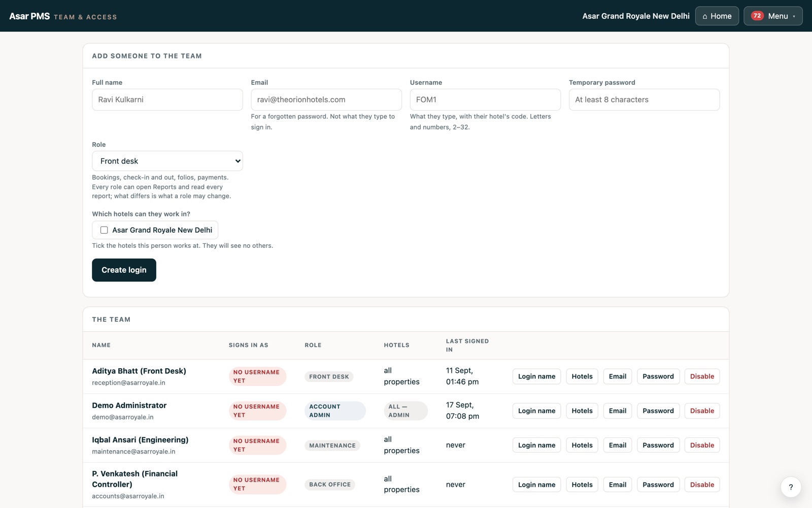Click into the Username field
This screenshot has width=812, height=508.
485,100
